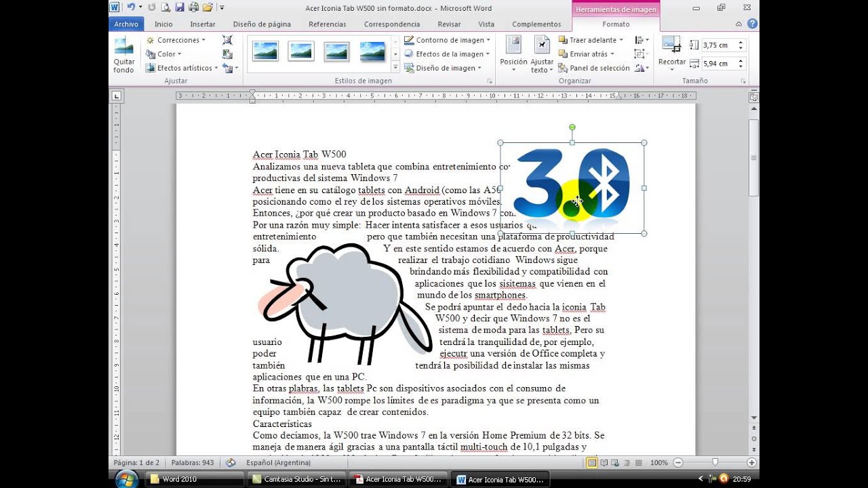
Task: Switch to the Referencias tab
Action: (x=328, y=24)
